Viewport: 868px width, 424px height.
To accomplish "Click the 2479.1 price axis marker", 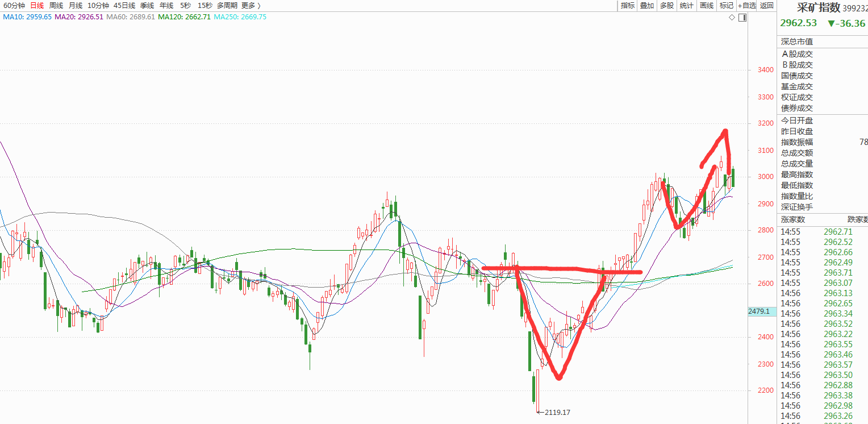I will pos(759,311).
